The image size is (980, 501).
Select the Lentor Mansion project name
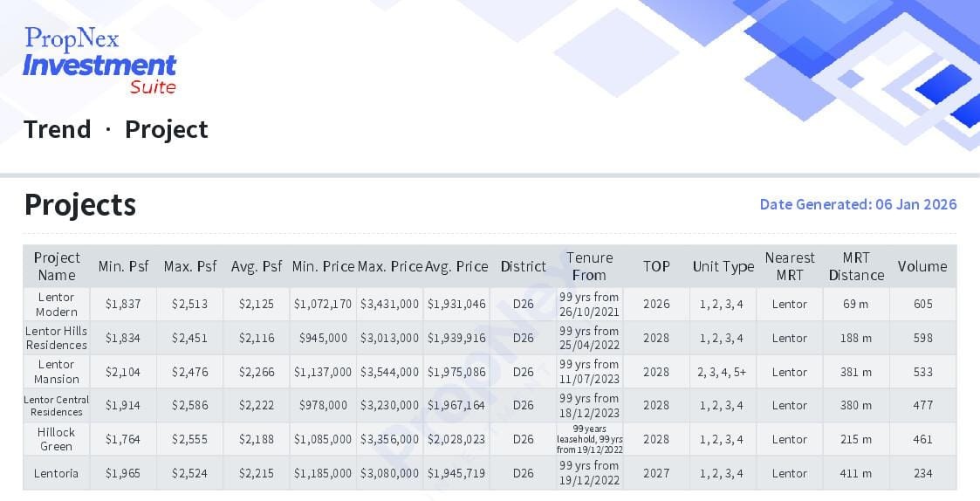click(57, 372)
